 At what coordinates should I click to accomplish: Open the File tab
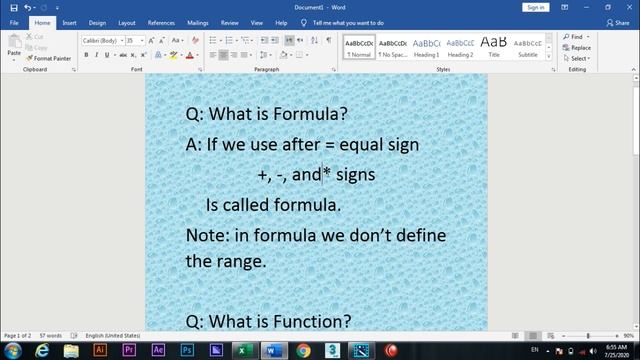point(14,23)
